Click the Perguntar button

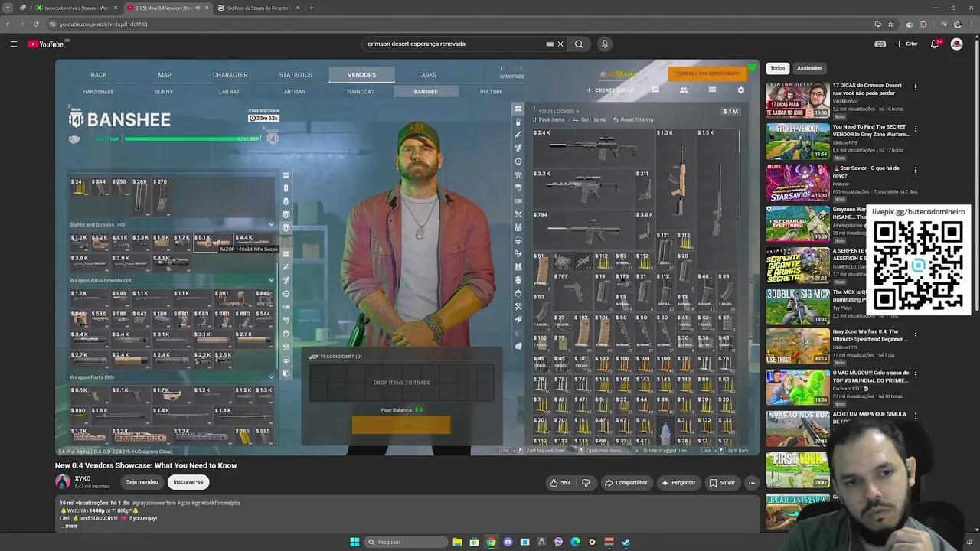coord(678,483)
